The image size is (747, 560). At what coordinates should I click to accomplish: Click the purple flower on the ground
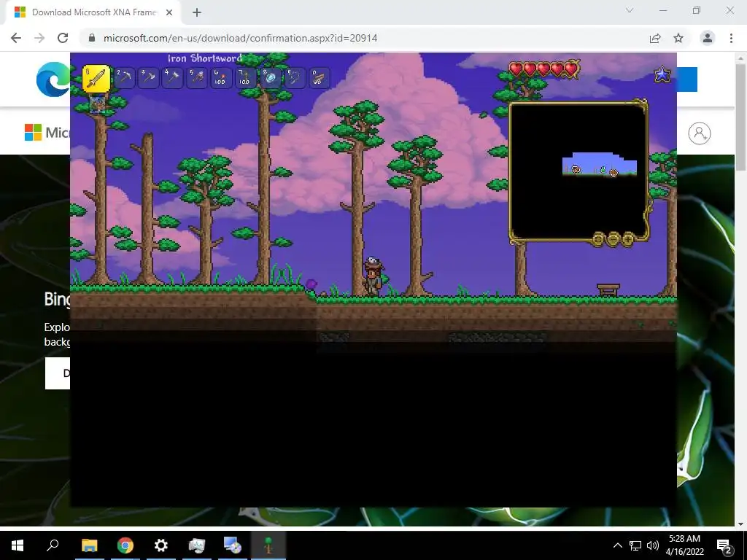point(311,284)
